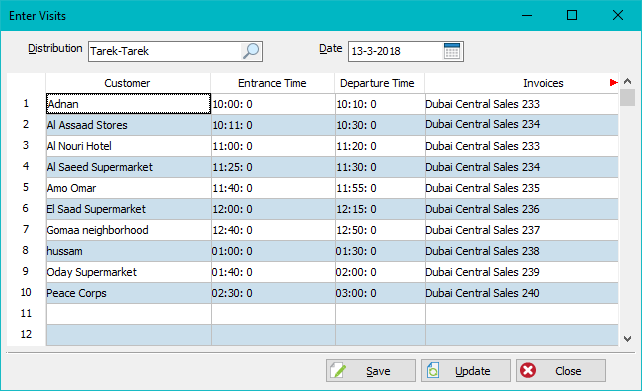Open the Date calendar picker icon

(x=452, y=51)
